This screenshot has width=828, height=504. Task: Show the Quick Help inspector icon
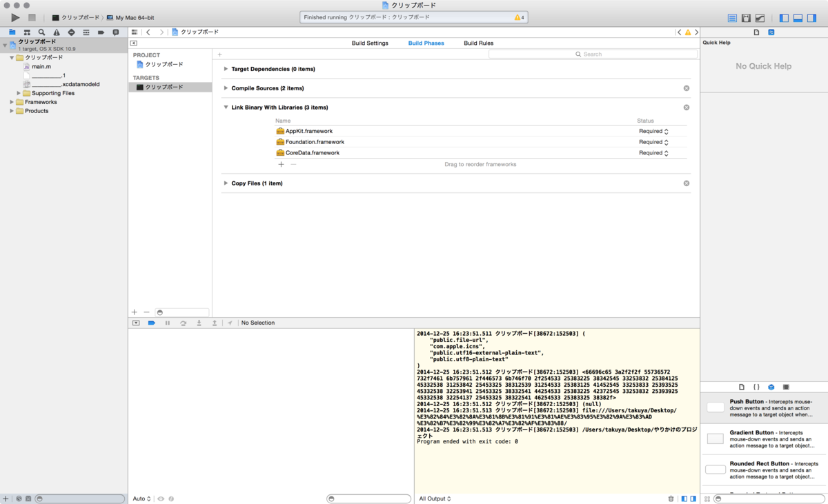tap(771, 32)
